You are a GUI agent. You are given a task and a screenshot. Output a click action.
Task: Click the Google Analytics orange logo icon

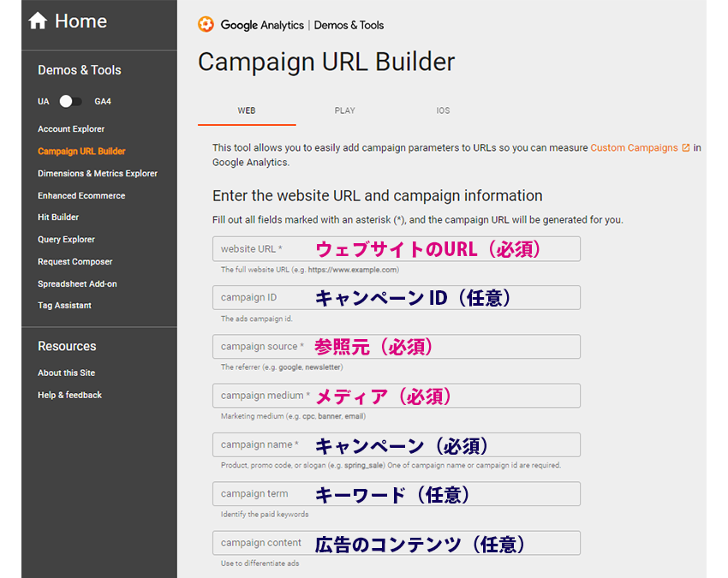point(206,24)
